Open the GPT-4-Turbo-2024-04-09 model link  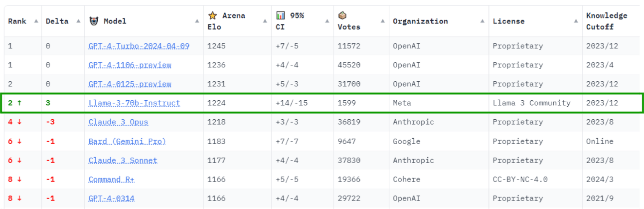139,46
